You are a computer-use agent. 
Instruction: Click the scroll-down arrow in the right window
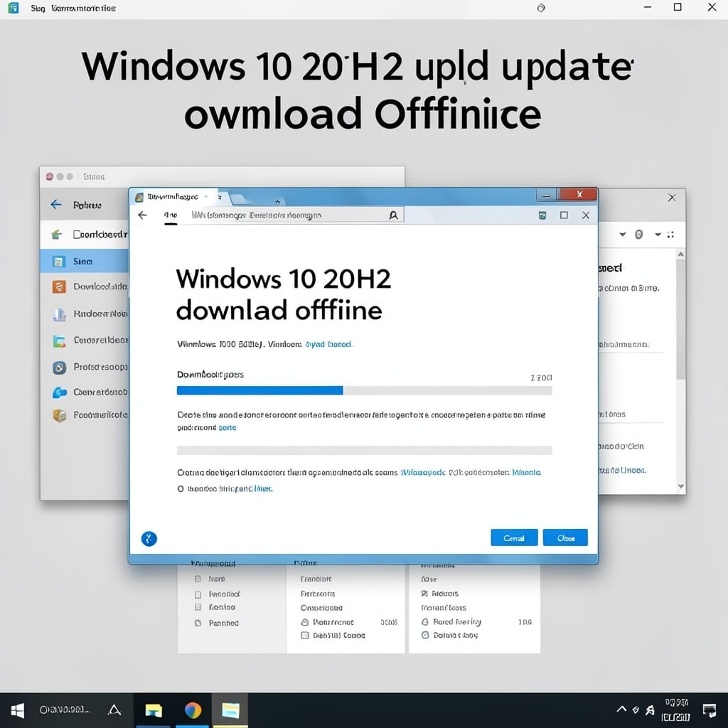(x=680, y=486)
